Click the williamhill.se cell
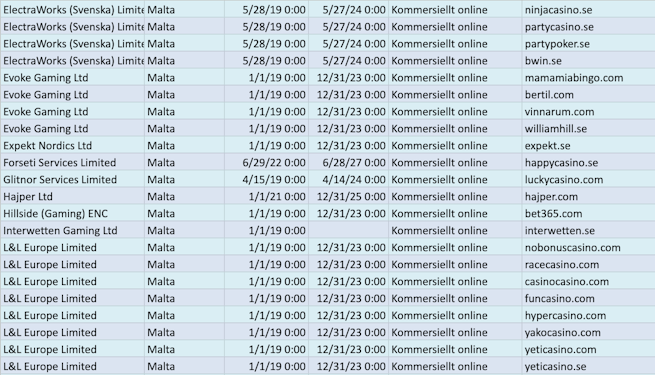The width and height of the screenshot is (655, 375). point(588,129)
